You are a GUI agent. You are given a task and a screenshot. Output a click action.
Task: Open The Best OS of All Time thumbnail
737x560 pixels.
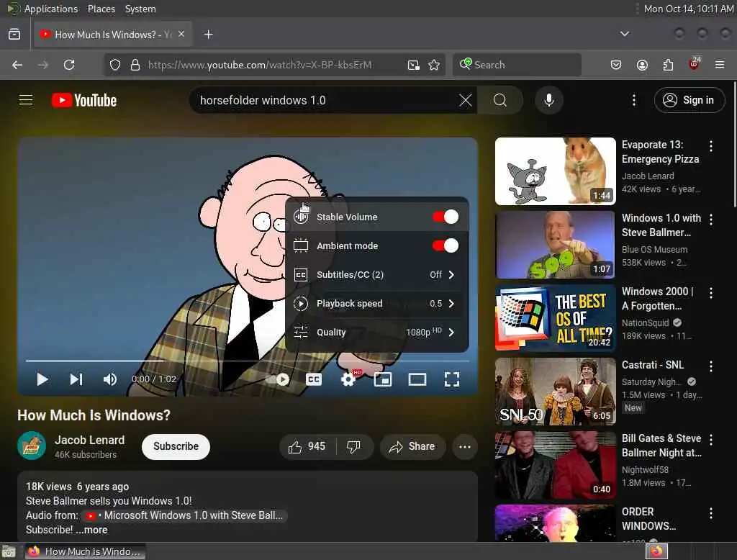[555, 318]
